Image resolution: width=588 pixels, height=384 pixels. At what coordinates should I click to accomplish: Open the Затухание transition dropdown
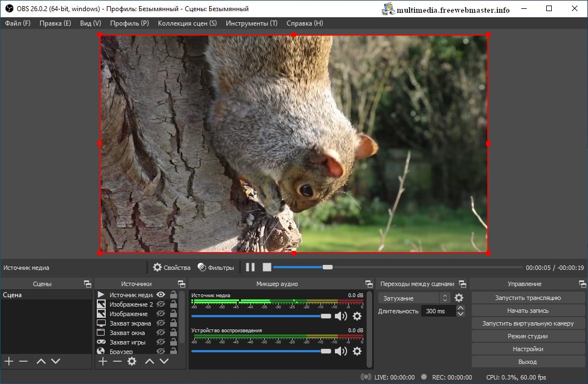coord(414,298)
